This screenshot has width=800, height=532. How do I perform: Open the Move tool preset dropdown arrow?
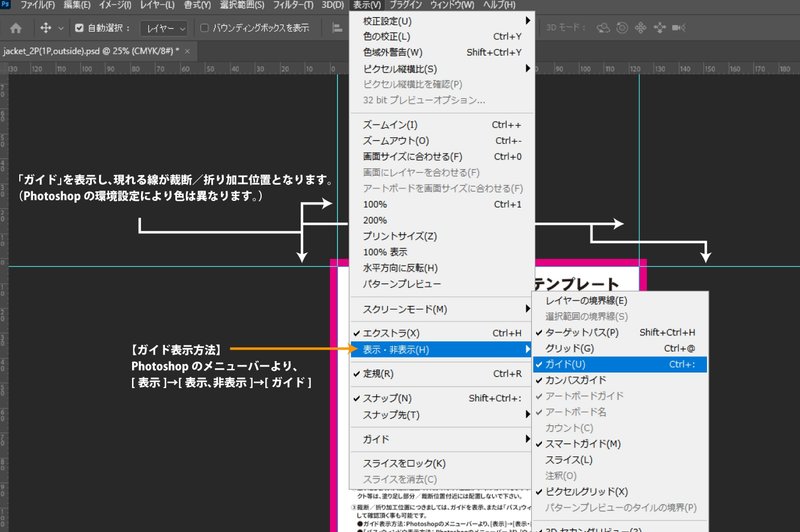(x=61, y=29)
